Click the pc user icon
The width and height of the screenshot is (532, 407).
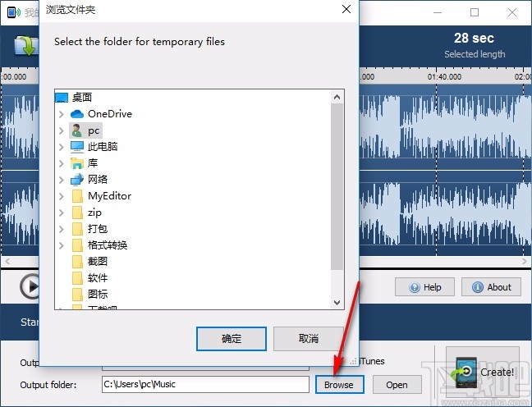77,130
